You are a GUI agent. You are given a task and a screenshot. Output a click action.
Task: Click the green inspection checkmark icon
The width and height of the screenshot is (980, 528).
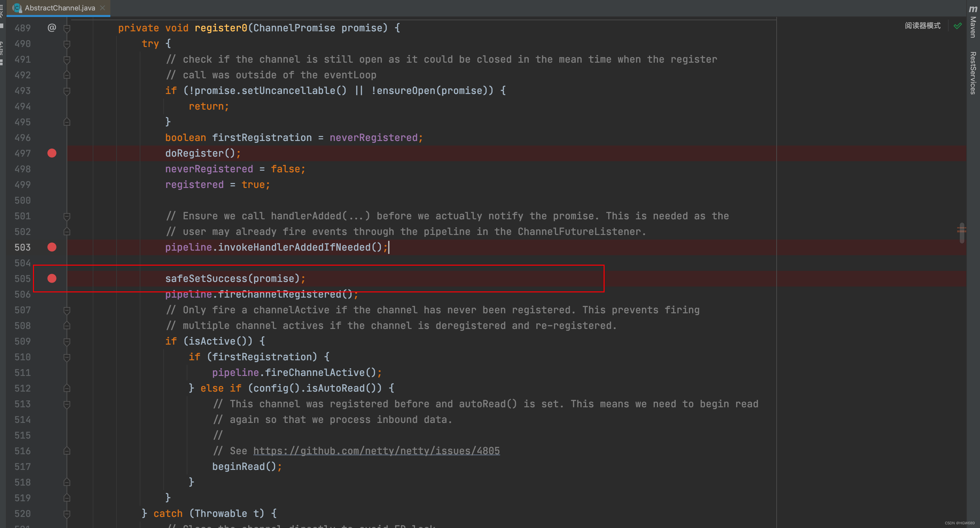(x=957, y=26)
